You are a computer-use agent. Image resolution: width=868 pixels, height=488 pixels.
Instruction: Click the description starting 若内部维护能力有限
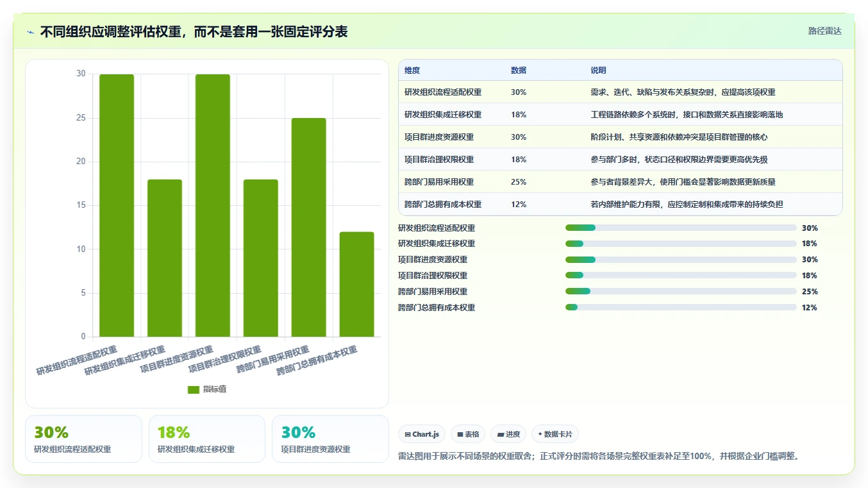[687, 205]
